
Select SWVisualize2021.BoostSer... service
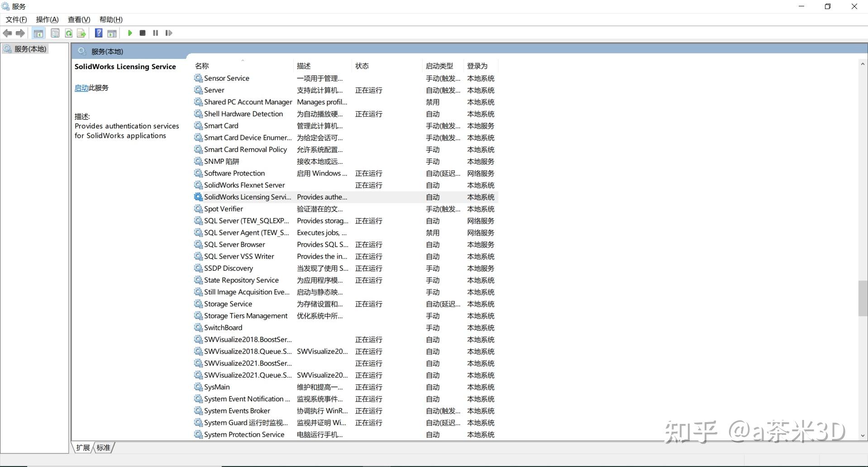[x=346, y=363]
